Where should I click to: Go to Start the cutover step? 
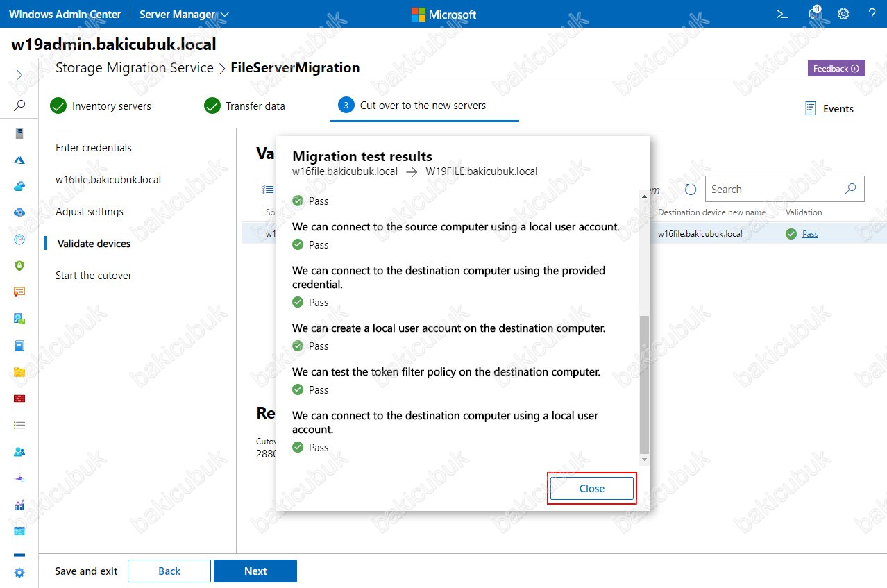coord(94,276)
